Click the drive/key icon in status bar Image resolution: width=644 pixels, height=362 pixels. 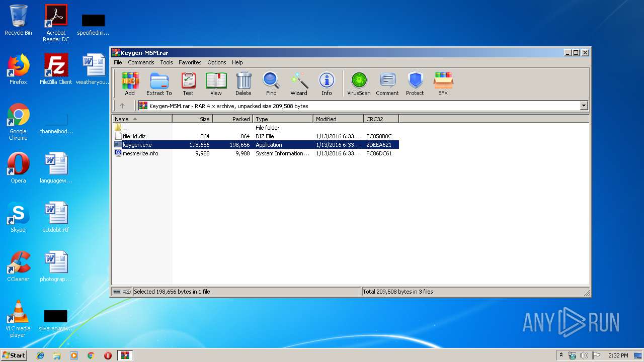[122, 292]
